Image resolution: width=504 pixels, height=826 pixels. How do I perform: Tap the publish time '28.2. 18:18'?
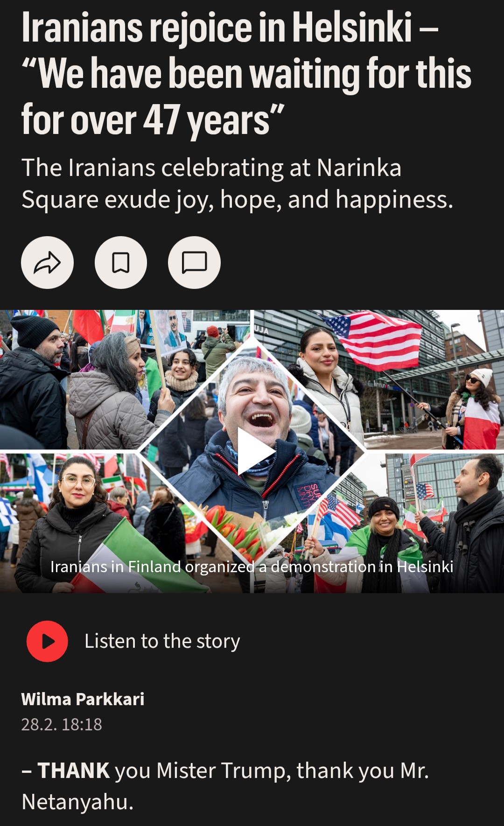pyautogui.click(x=62, y=724)
